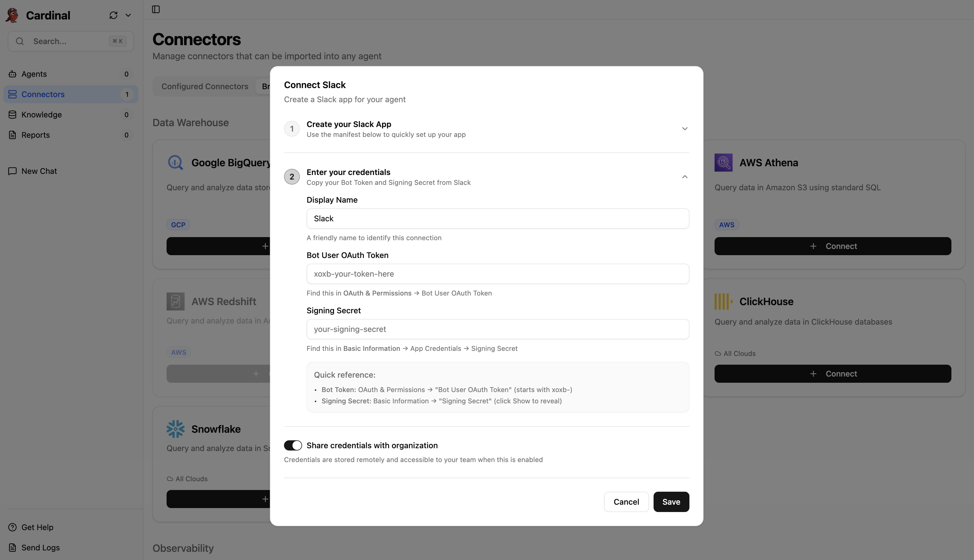Click the Agents sidebar icon
The height and width of the screenshot is (560, 974).
(x=12, y=74)
